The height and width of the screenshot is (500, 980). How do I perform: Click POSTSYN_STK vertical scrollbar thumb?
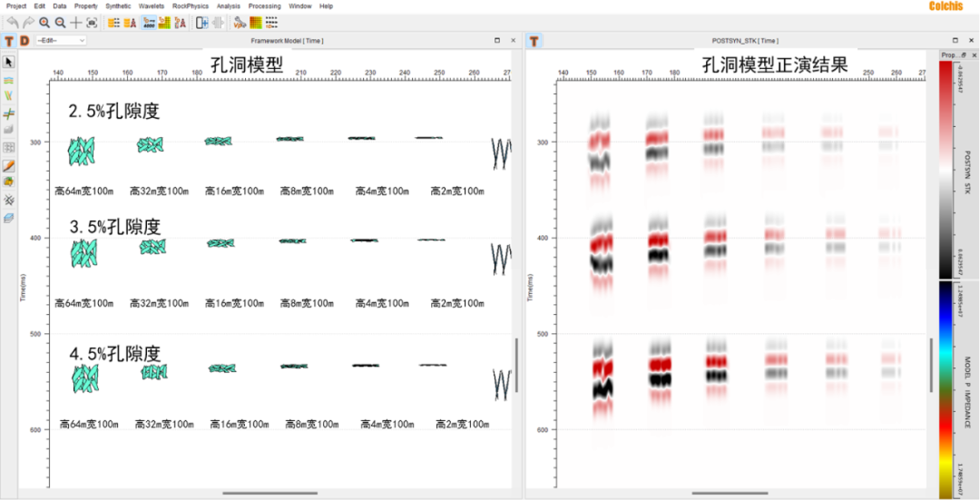[931, 366]
